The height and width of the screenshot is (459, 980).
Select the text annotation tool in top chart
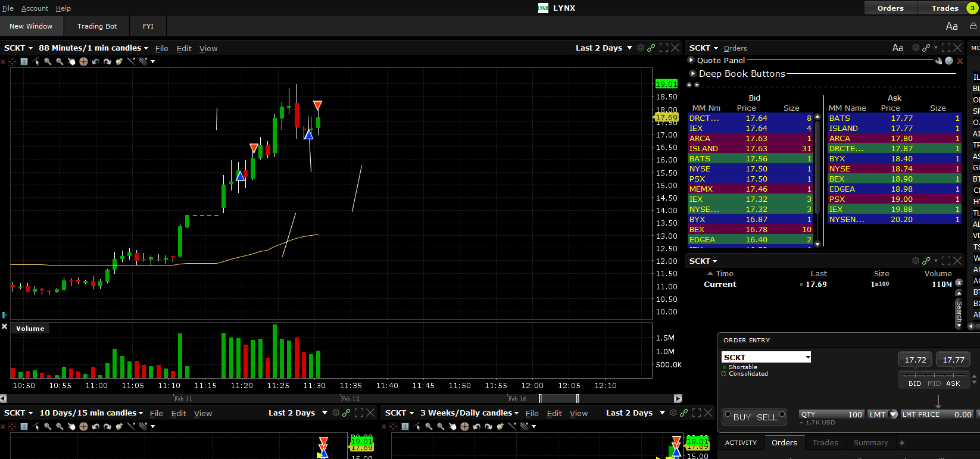(x=24, y=61)
